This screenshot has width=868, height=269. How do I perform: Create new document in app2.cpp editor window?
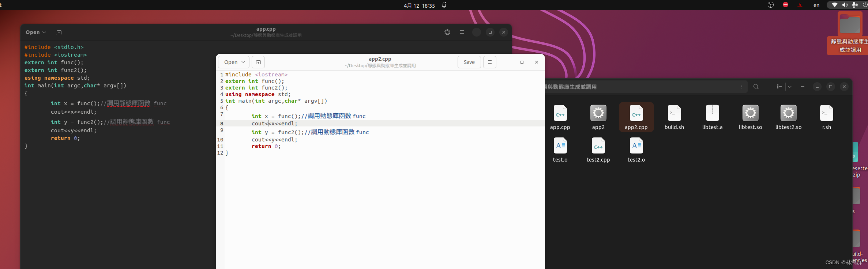258,62
